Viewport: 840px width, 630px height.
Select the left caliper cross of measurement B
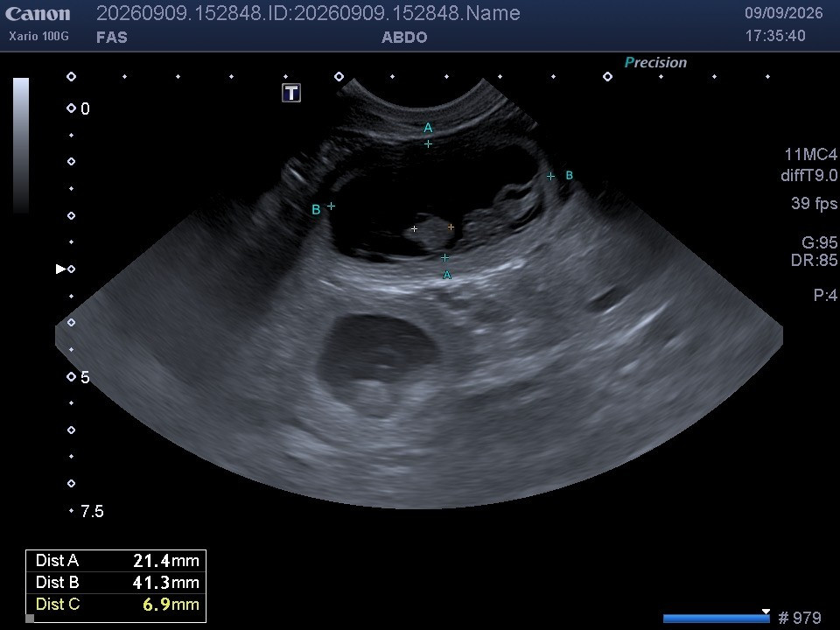click(331, 206)
